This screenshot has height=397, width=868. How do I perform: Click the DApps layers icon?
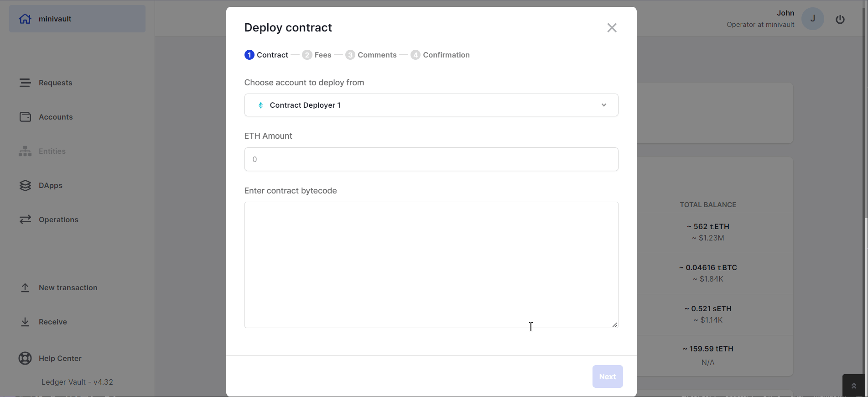click(25, 185)
